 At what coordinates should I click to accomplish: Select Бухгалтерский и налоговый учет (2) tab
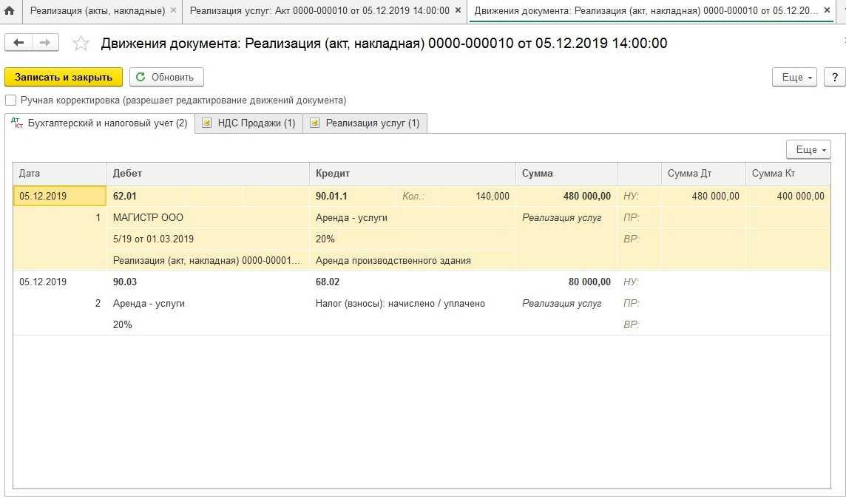(x=100, y=123)
